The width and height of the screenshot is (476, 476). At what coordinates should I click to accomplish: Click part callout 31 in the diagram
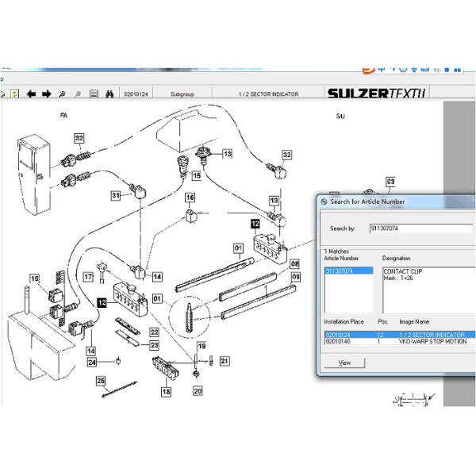click(115, 195)
